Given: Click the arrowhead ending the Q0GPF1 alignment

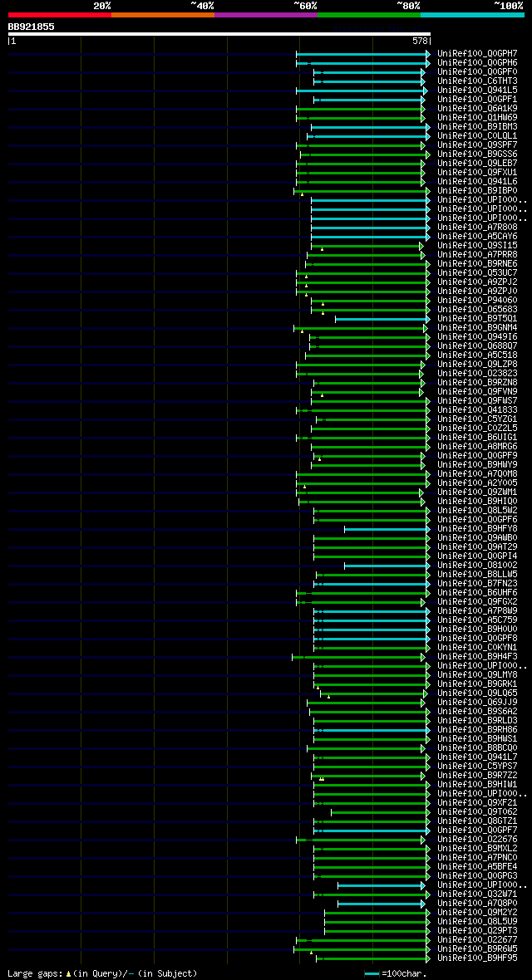Looking at the screenshot, I should [x=424, y=100].
